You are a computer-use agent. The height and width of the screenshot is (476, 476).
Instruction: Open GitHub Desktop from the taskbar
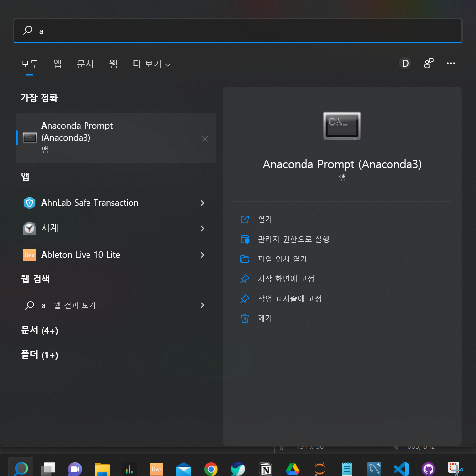point(429,469)
